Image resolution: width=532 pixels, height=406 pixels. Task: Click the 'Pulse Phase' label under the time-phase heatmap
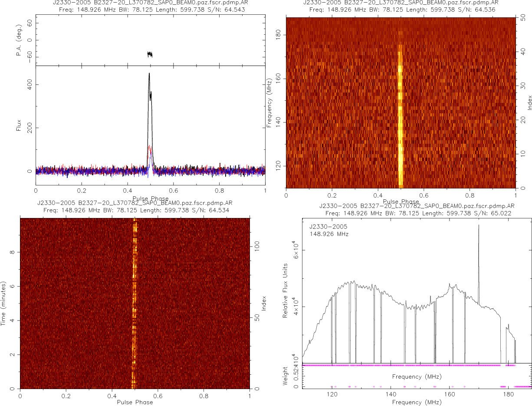(135, 402)
